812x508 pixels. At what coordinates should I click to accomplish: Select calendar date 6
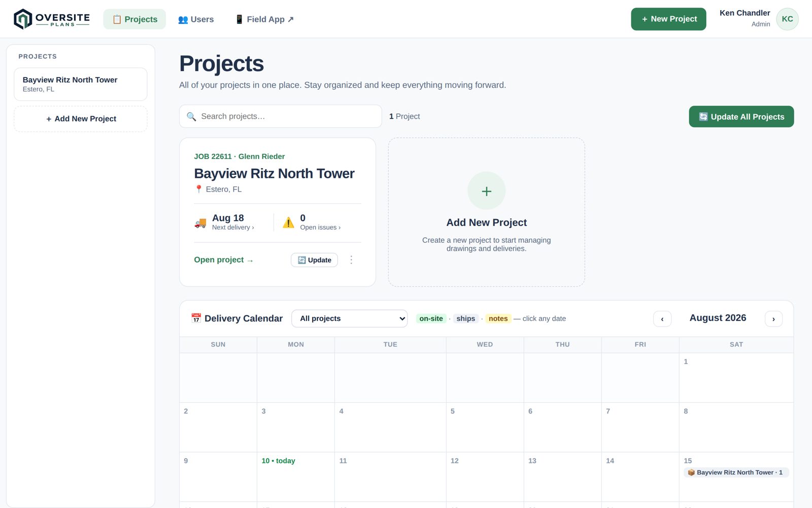(x=562, y=427)
